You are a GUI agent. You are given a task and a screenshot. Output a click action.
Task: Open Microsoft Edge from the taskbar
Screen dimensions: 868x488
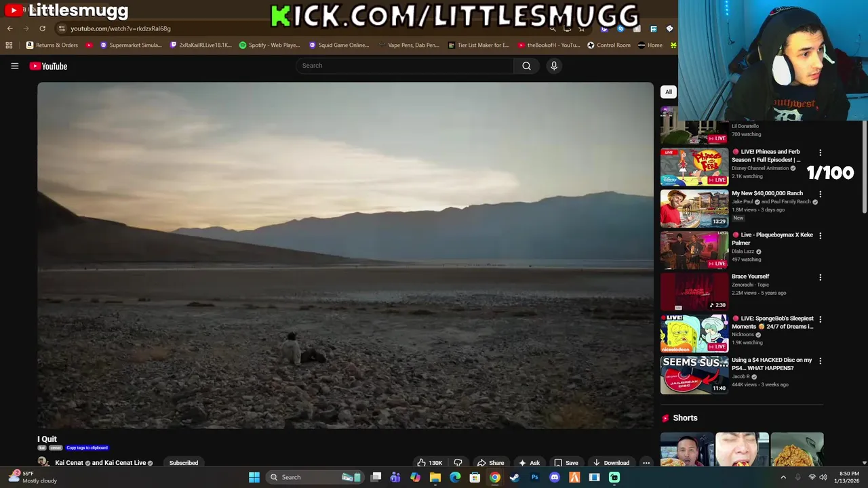pos(455,477)
